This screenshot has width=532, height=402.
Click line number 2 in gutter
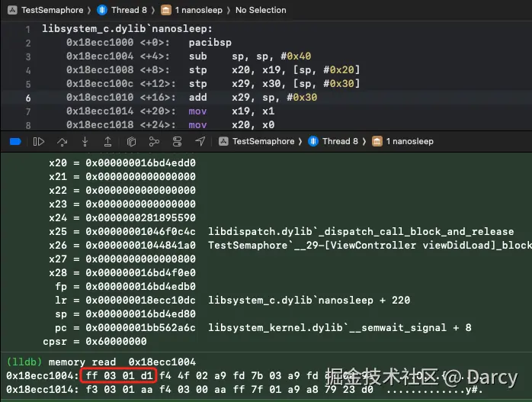coord(28,43)
